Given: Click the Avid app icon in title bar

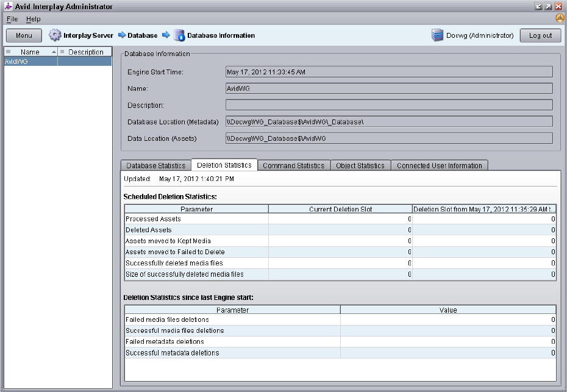Looking at the screenshot, I should coord(8,6).
